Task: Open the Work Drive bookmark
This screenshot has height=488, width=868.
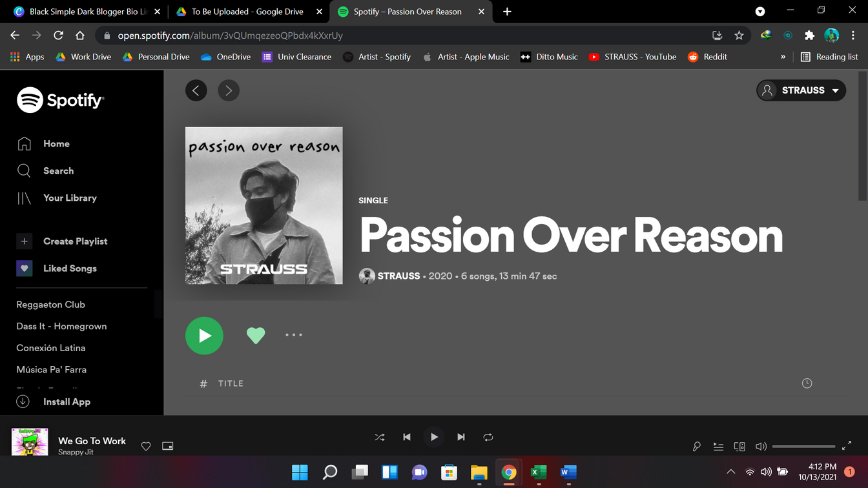Action: [83, 57]
